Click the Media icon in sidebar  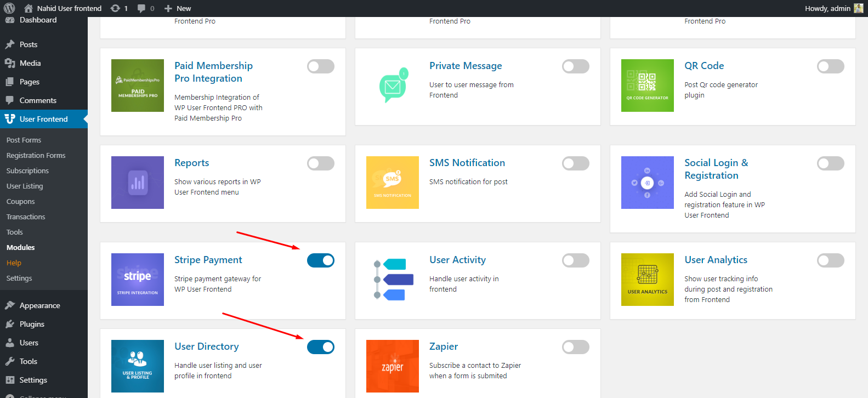[10, 63]
